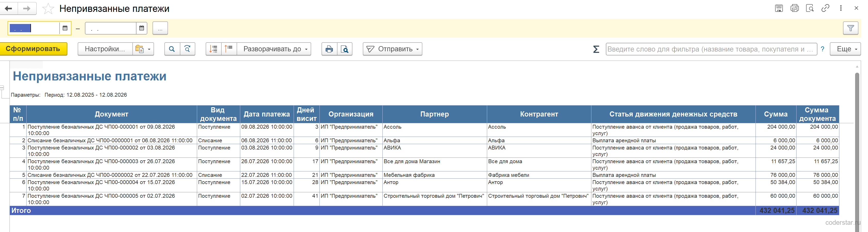
Task: Open report variants dropdown arrow next to Настройки
Action: (143, 49)
